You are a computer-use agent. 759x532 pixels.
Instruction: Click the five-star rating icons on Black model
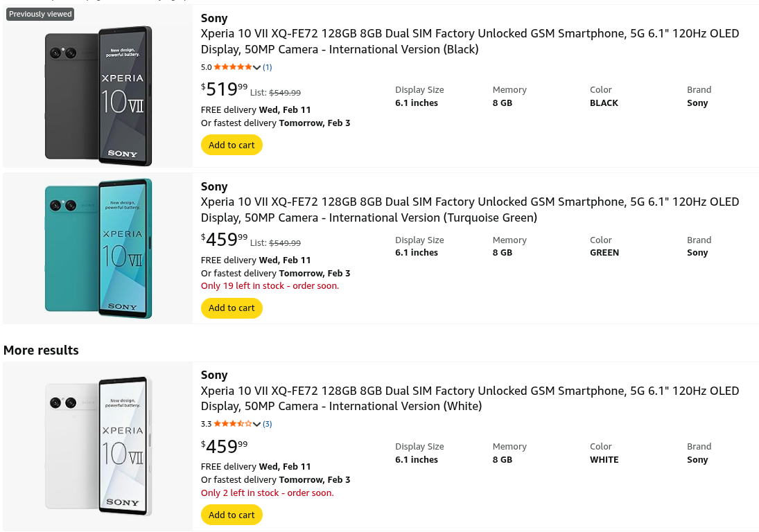coord(233,67)
